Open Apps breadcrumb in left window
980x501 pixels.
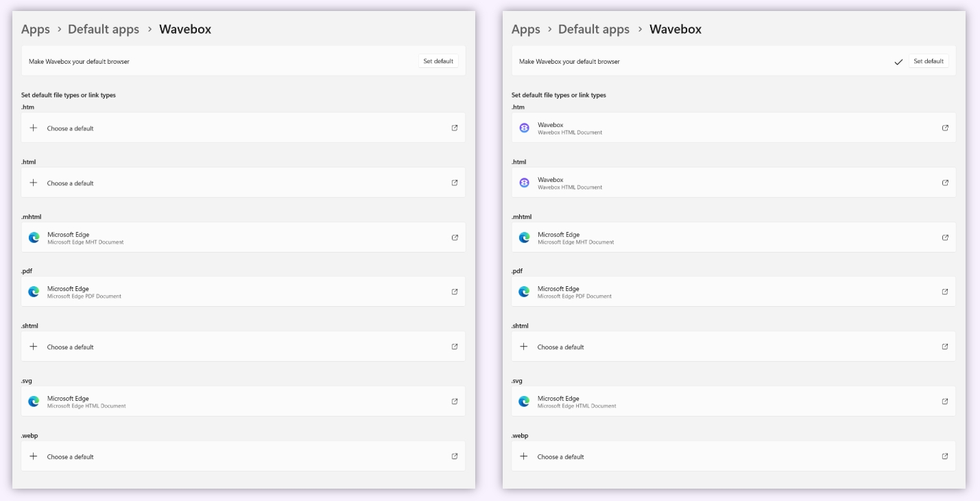point(36,30)
